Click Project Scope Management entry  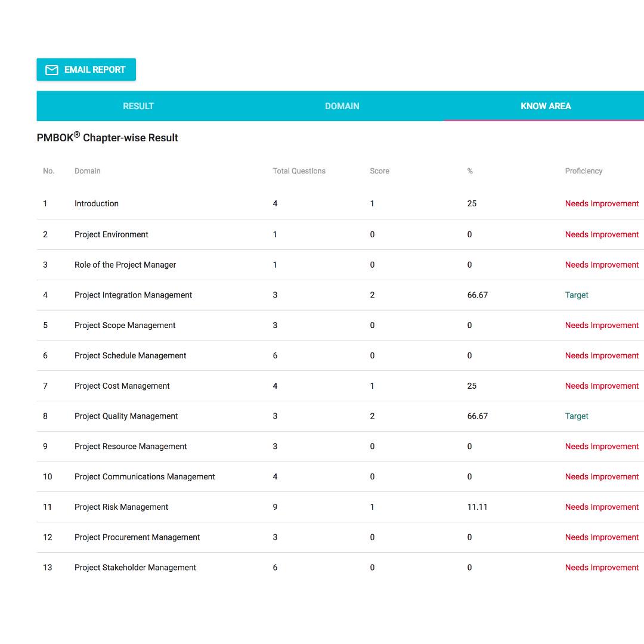click(125, 326)
